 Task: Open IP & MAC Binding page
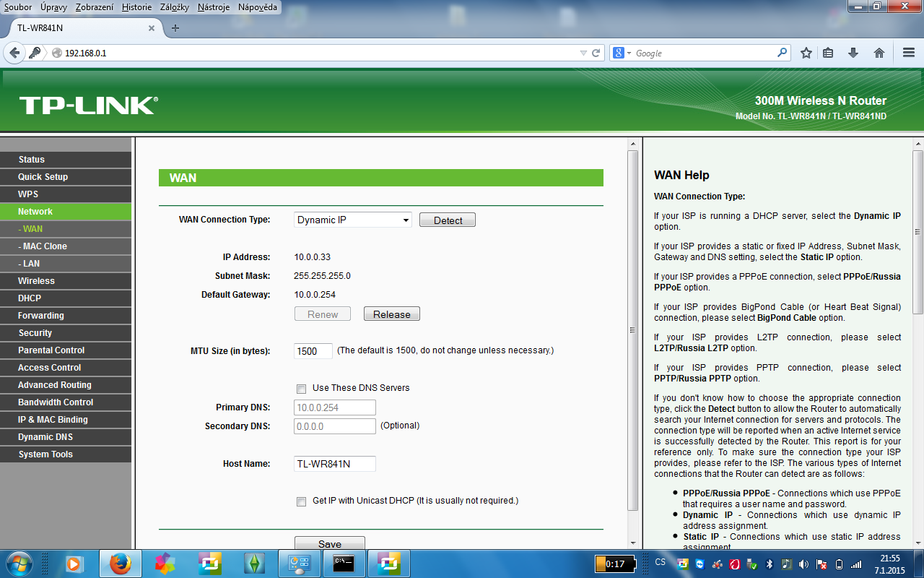(x=66, y=420)
